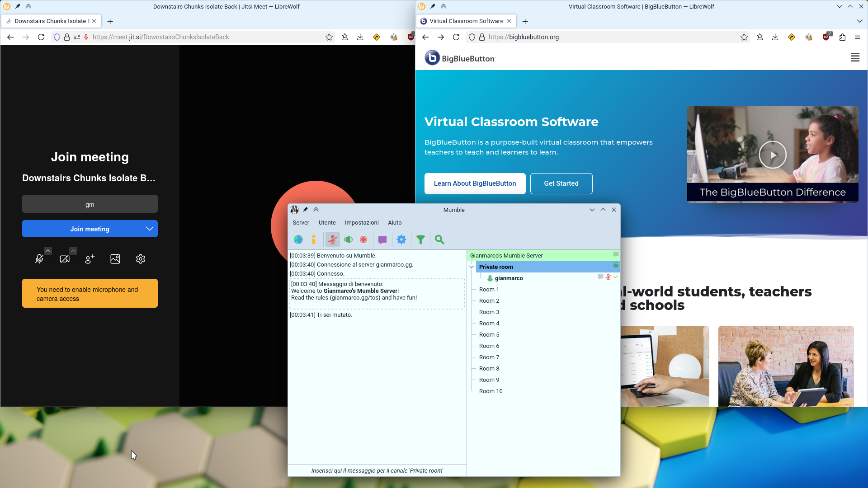
Task: Play The BigBlueButton Difference video
Action: coord(772,155)
